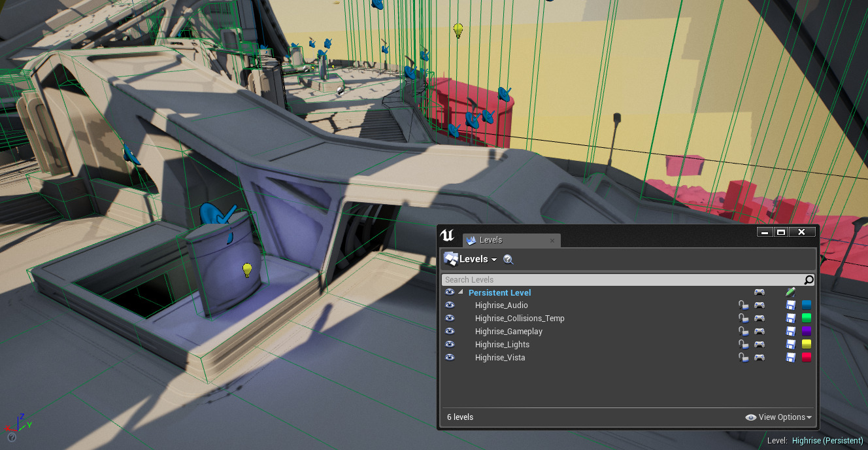Click the lock icon on Highrise_Collisions_Temp row
Viewport: 868px width, 450px height.
point(743,319)
